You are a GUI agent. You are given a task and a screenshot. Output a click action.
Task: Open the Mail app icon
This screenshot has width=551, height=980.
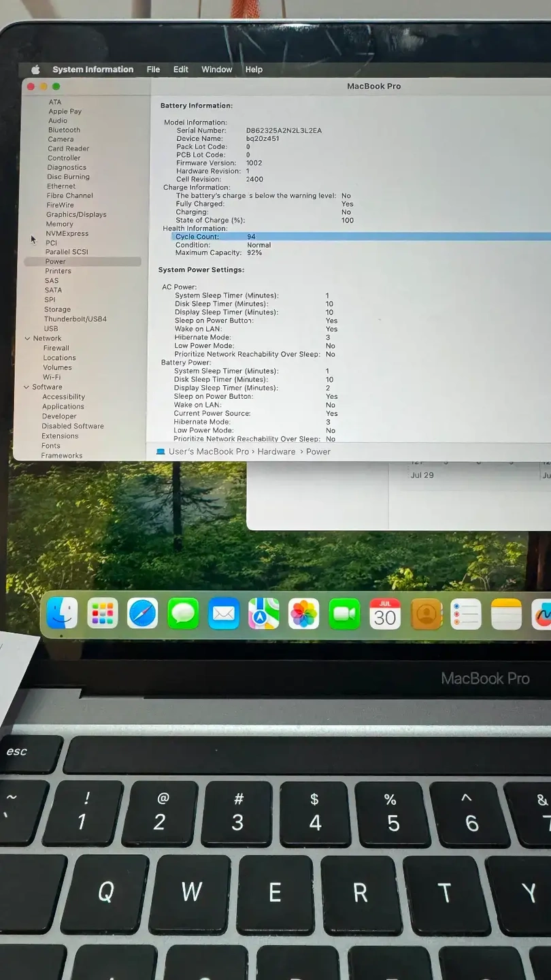coord(223,614)
